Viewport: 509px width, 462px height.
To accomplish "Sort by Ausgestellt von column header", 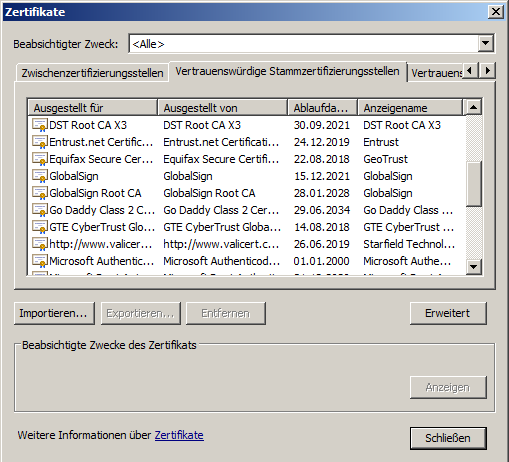I will (222, 108).
